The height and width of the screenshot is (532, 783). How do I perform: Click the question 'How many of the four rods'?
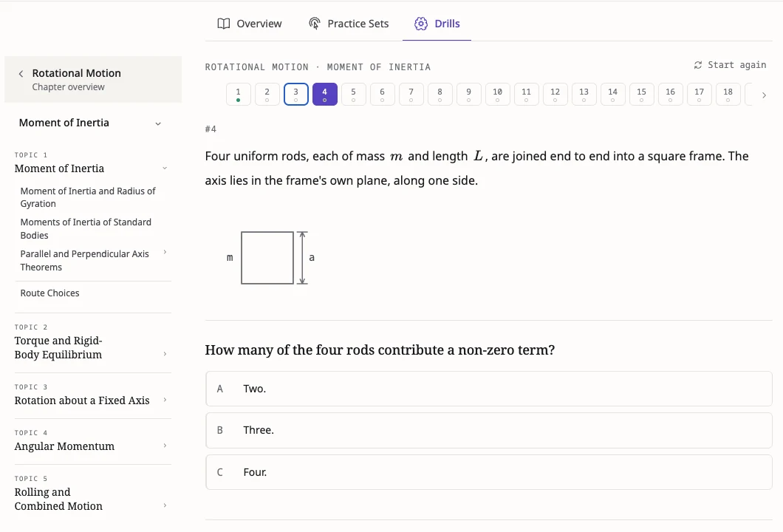380,349
